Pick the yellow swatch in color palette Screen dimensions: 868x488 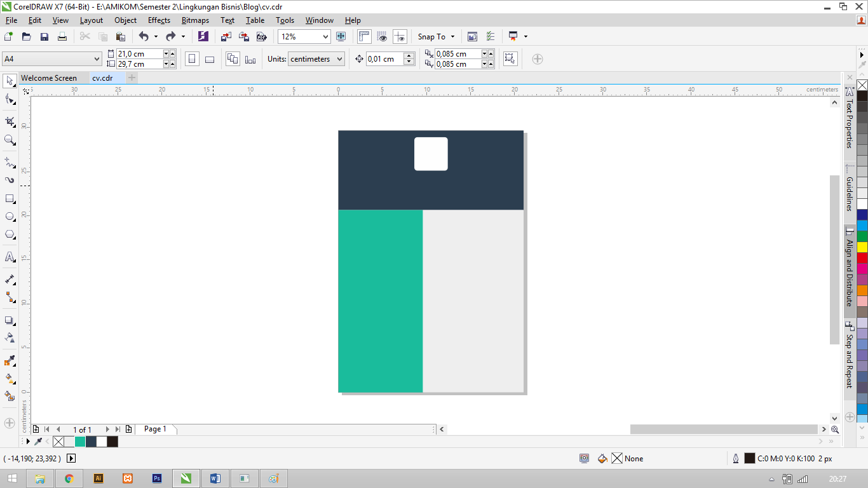click(x=862, y=247)
